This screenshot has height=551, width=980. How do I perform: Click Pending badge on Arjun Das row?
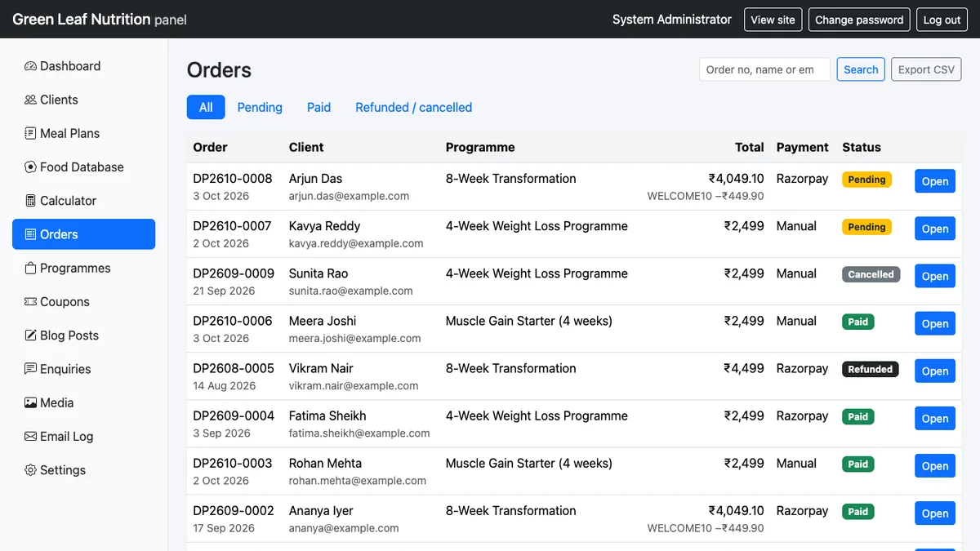866,180
